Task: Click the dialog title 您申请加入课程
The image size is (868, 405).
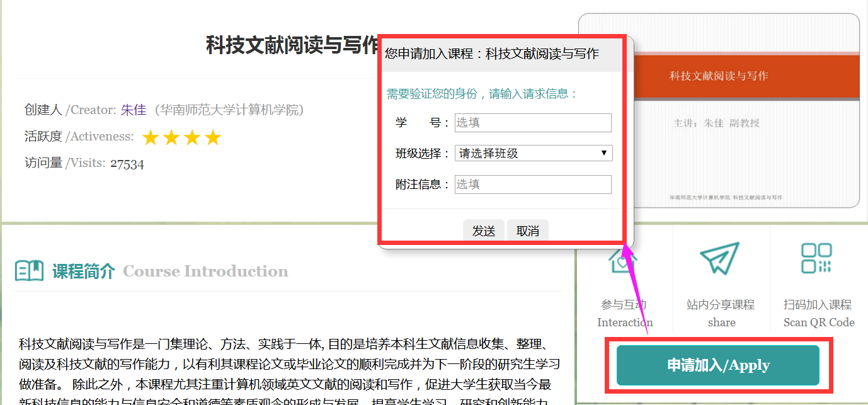Action: coord(491,54)
